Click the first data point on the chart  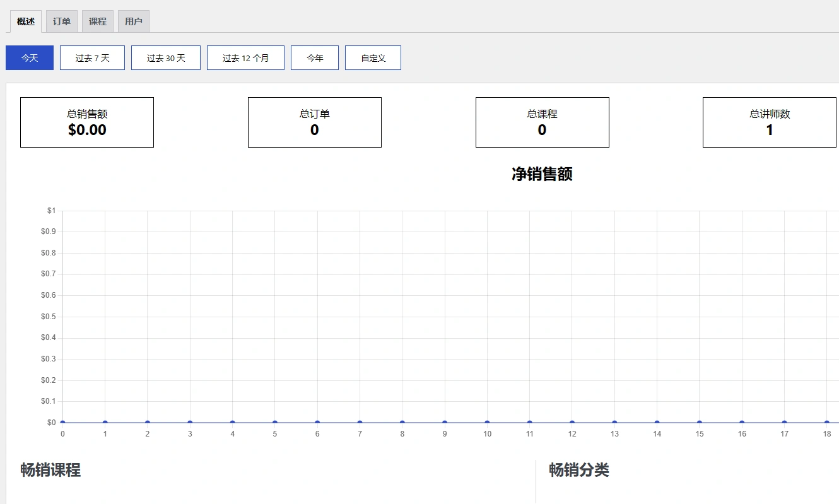click(62, 422)
